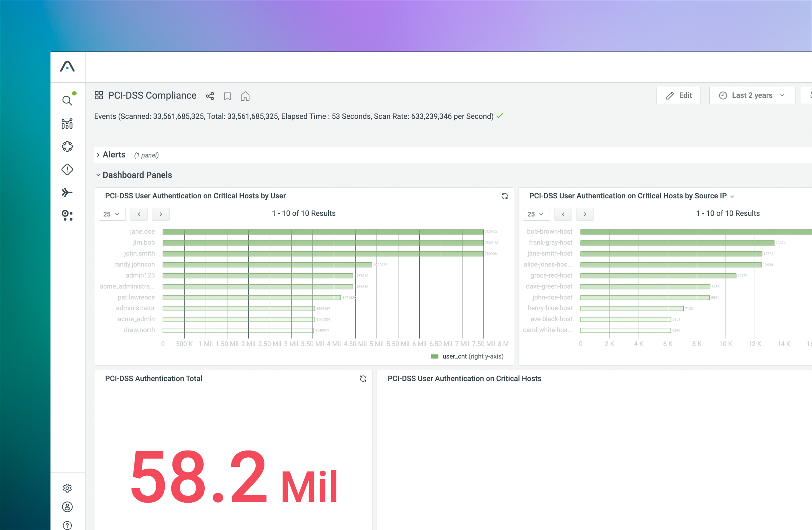Refresh the Critical Hosts by User panel

tap(504, 196)
